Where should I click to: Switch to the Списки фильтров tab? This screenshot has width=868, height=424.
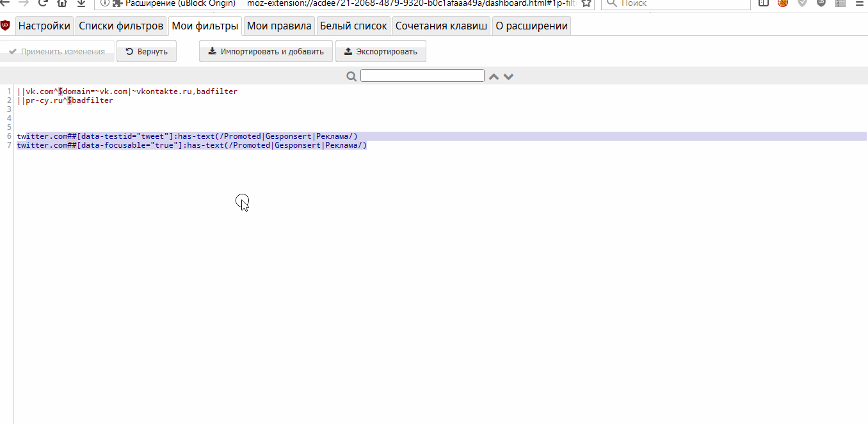tap(121, 26)
